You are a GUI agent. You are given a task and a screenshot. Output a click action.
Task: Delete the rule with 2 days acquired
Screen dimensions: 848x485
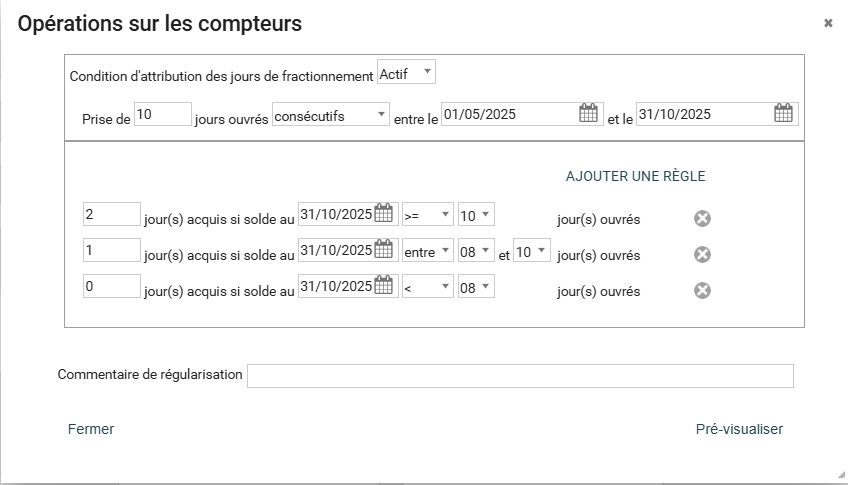coord(702,219)
